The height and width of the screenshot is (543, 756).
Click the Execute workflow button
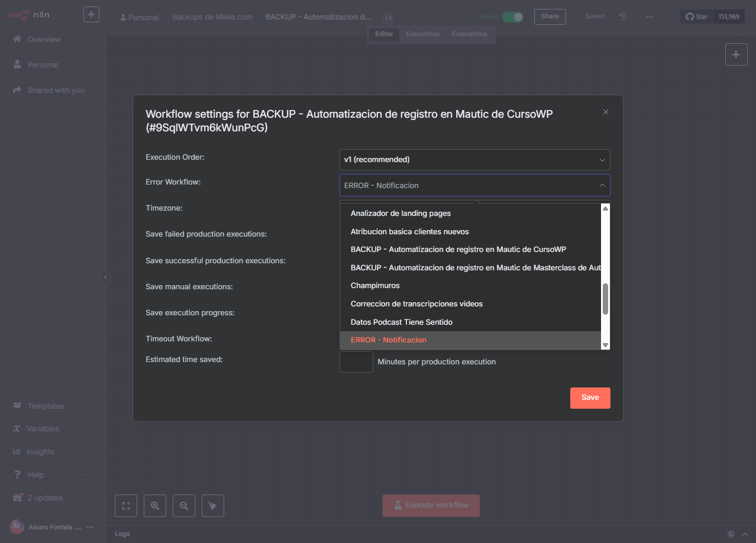[431, 506]
